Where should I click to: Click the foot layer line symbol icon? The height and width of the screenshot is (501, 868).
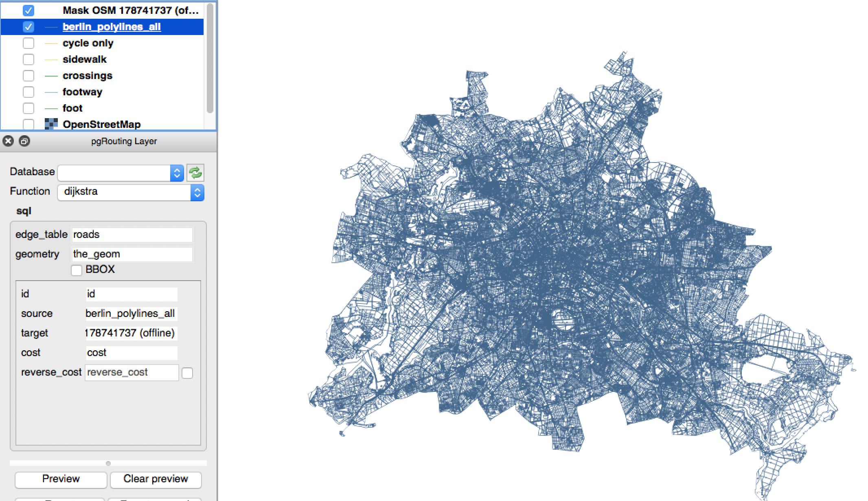click(x=51, y=108)
